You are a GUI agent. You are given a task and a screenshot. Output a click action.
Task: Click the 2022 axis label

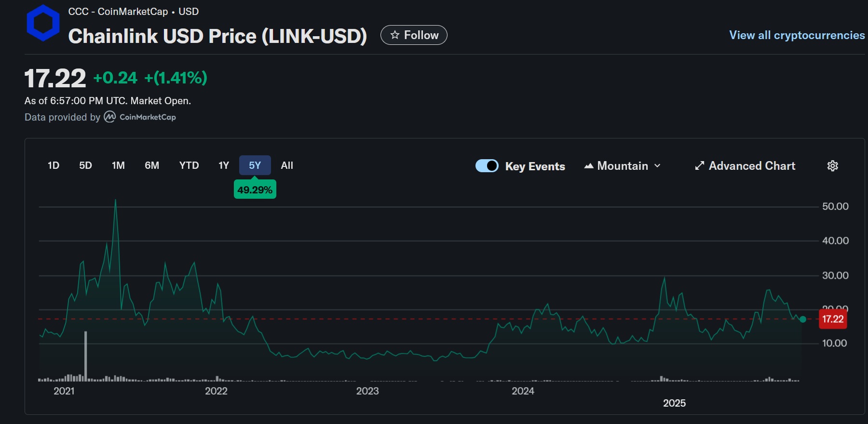[216, 391]
